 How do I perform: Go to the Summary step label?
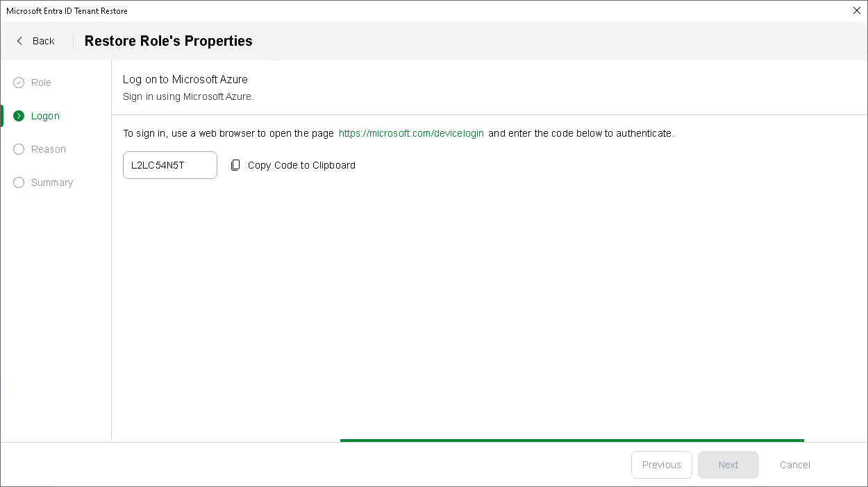[52, 182]
